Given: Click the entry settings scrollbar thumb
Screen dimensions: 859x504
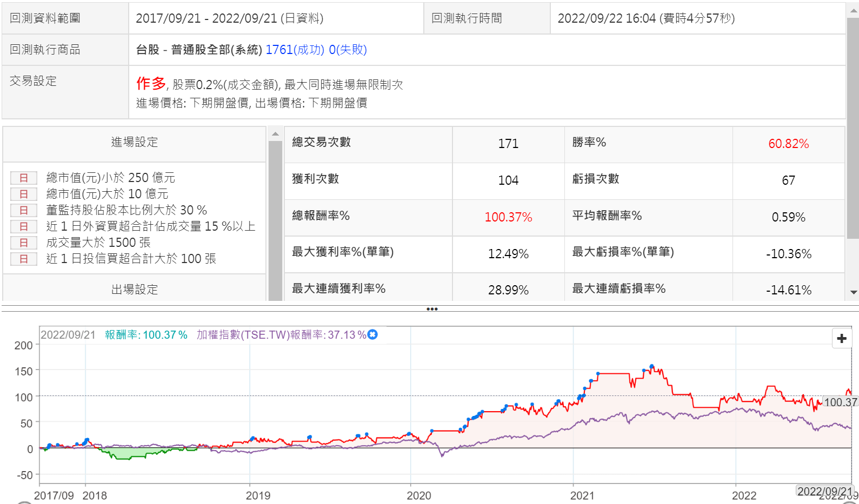Looking at the screenshot, I should (275, 216).
